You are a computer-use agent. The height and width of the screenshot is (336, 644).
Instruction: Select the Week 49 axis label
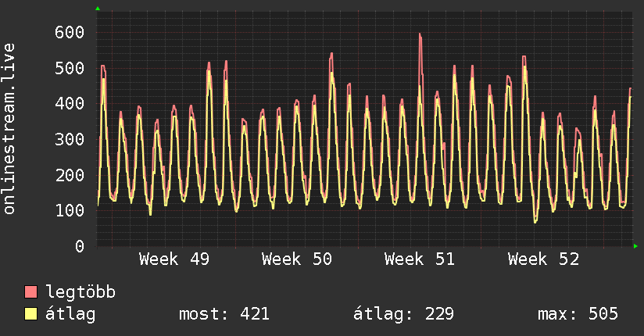(x=174, y=259)
